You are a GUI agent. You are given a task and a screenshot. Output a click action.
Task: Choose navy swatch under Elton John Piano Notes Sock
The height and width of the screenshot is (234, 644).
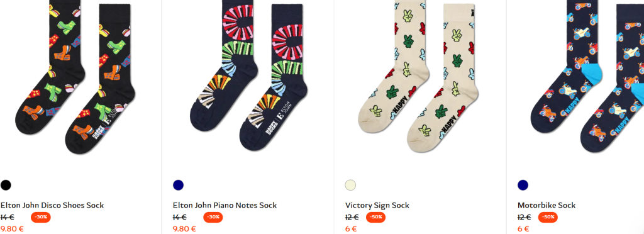click(178, 185)
